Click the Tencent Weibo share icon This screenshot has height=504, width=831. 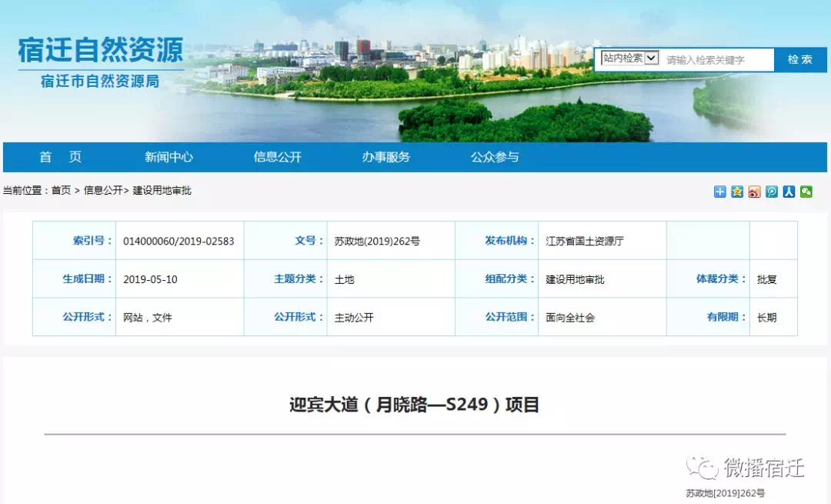tap(772, 192)
